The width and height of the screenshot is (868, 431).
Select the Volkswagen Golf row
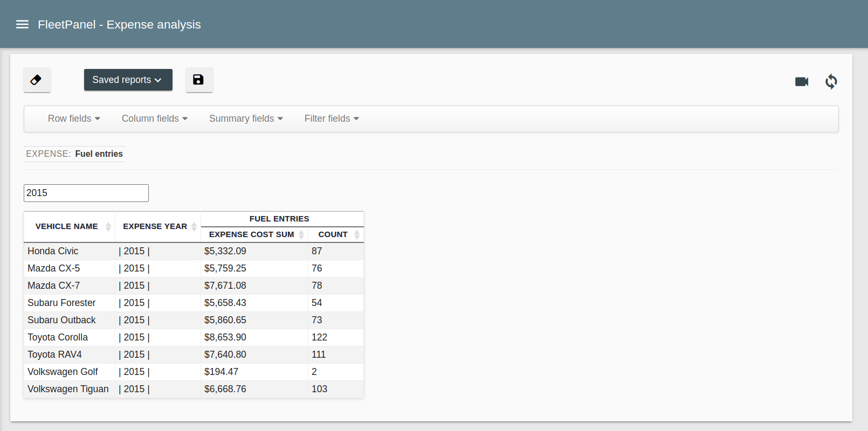coord(194,372)
